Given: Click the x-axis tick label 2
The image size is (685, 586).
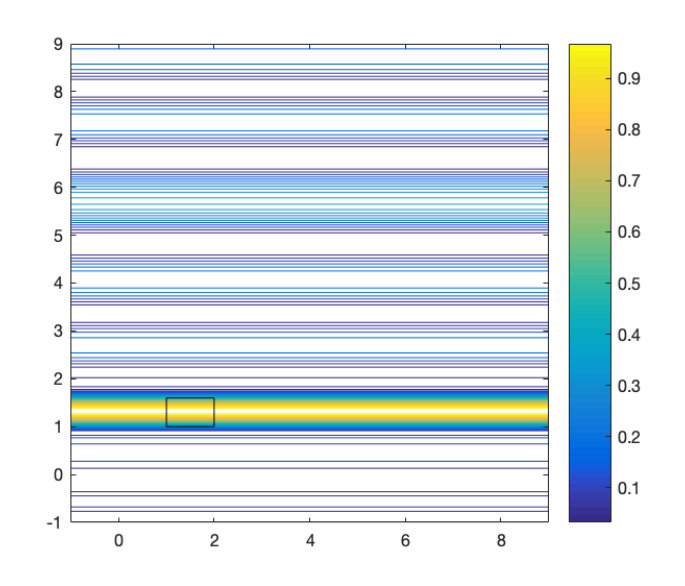Looking at the screenshot, I should point(214,541).
